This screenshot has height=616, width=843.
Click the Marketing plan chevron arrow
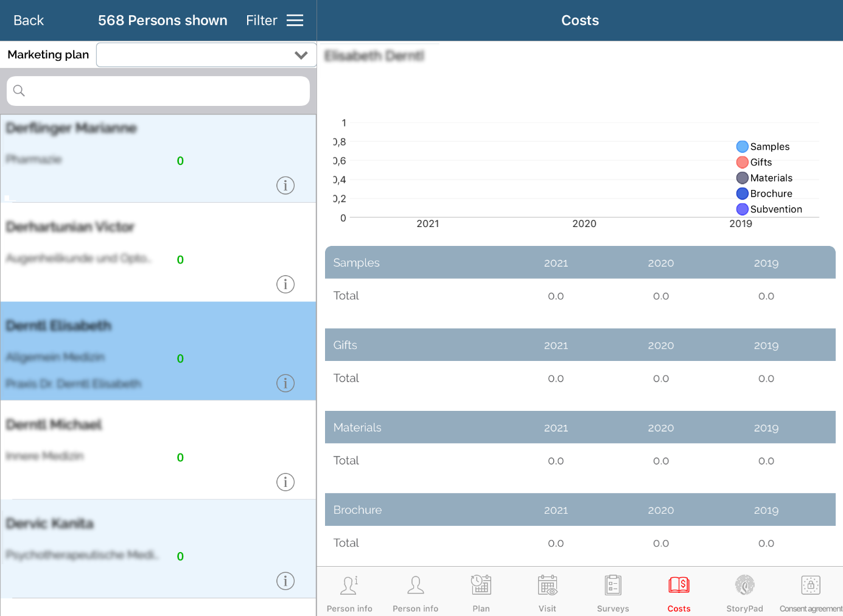pyautogui.click(x=301, y=55)
